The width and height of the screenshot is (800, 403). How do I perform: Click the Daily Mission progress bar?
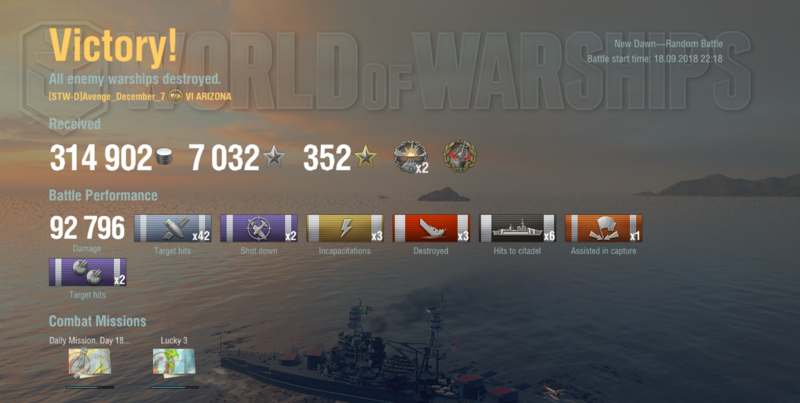[x=90, y=387]
